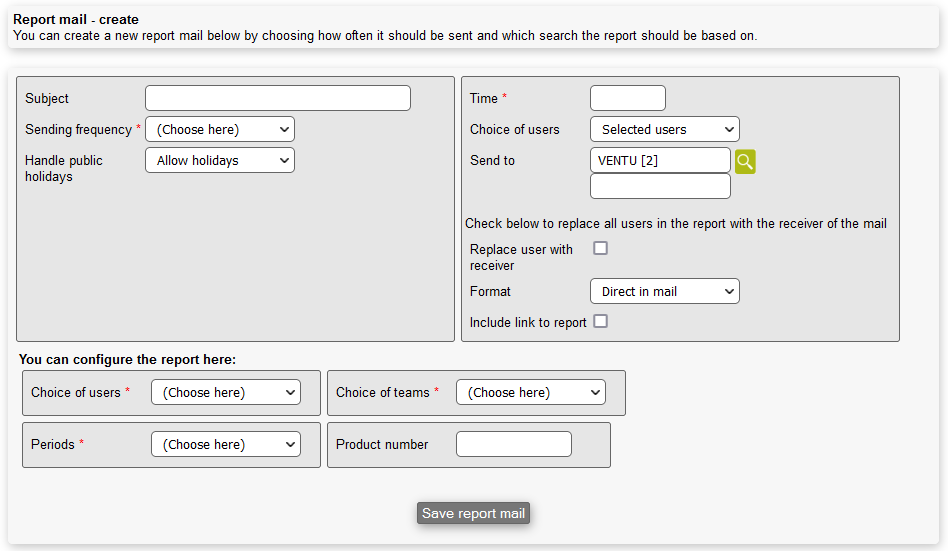Tick the Include link to report checkbox
948x551 pixels.
pos(600,321)
